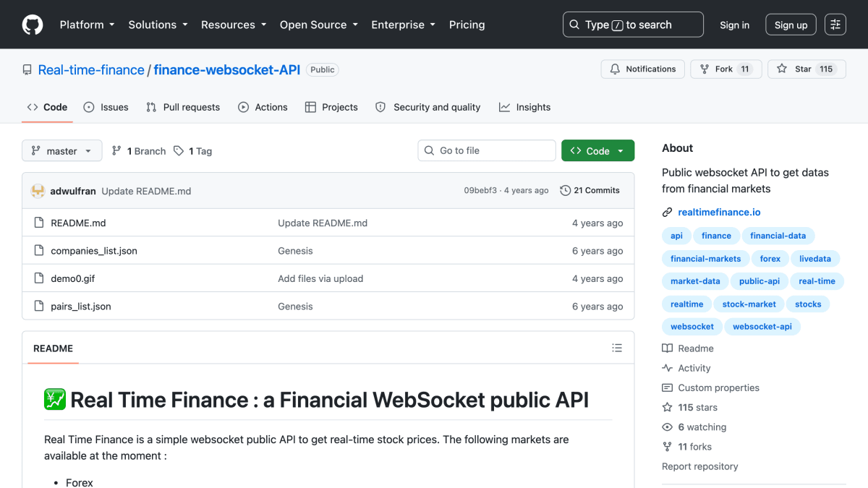This screenshot has width=868, height=488.
Task: Click the file icon beside pairs_list.json
Action: click(39, 307)
